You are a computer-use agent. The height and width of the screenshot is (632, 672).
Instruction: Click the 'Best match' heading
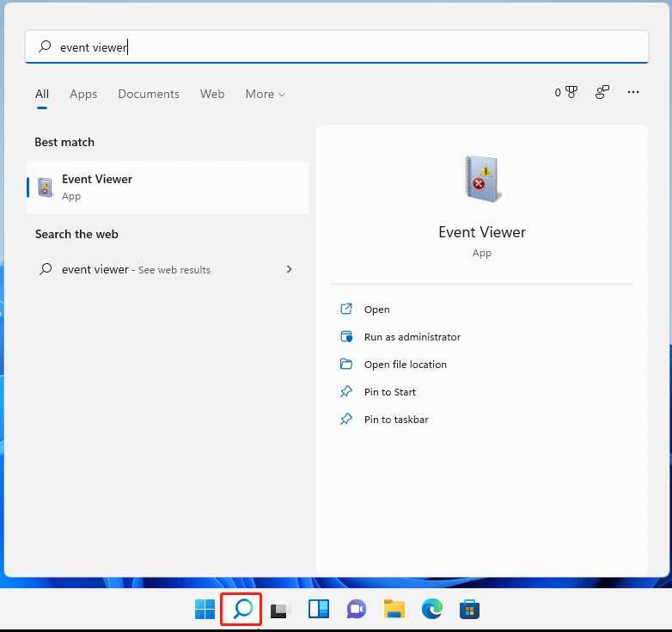(x=64, y=142)
